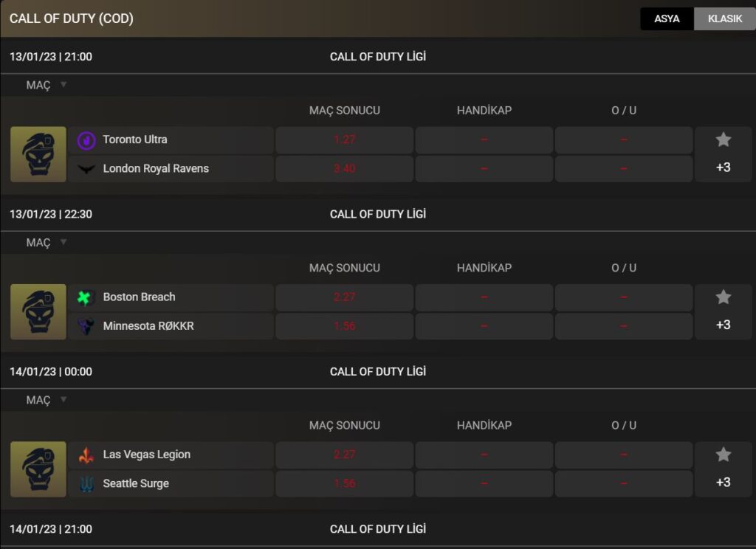
Task: Bet on Toronto Ultra at 1.27 odds
Action: pos(344,140)
